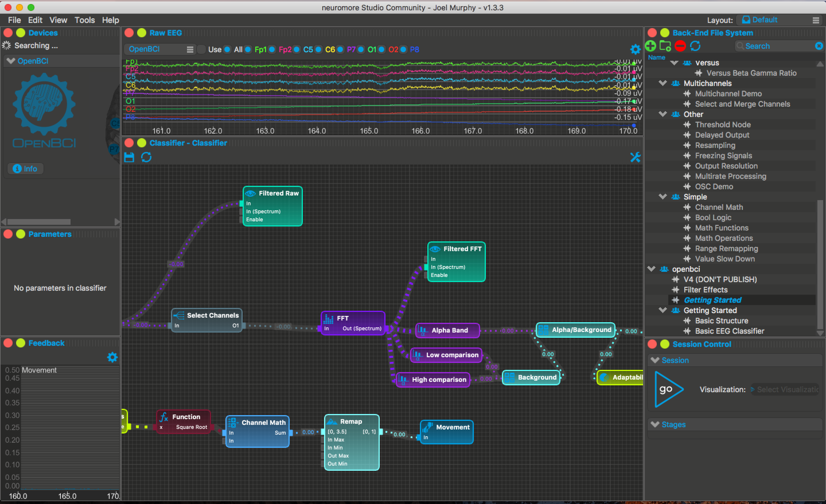Screen dimensions: 826x504
Task: Click red remove file icon
Action: [680, 46]
